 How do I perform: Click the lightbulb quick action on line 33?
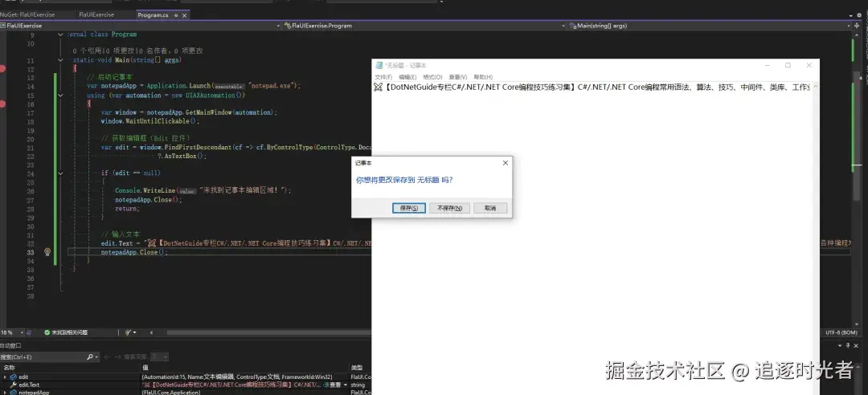(x=47, y=252)
